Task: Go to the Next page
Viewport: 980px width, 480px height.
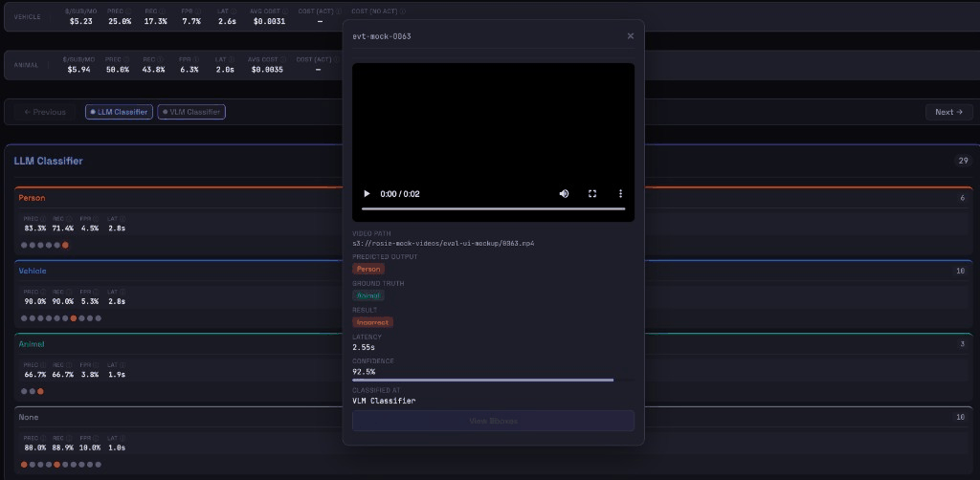Action: (x=948, y=113)
